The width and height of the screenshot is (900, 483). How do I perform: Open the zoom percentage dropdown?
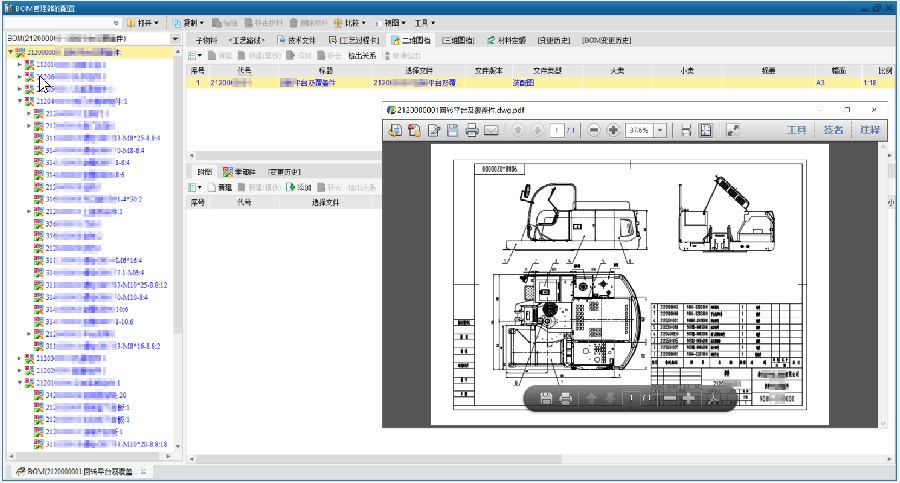(660, 130)
